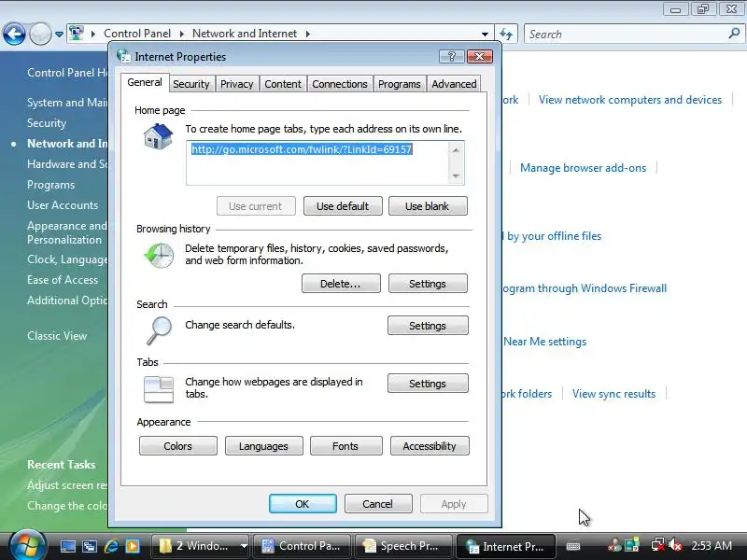Viewport: 747px width, 560px height.
Task: Switch to Speech Properties taskbar button
Action: point(403,546)
